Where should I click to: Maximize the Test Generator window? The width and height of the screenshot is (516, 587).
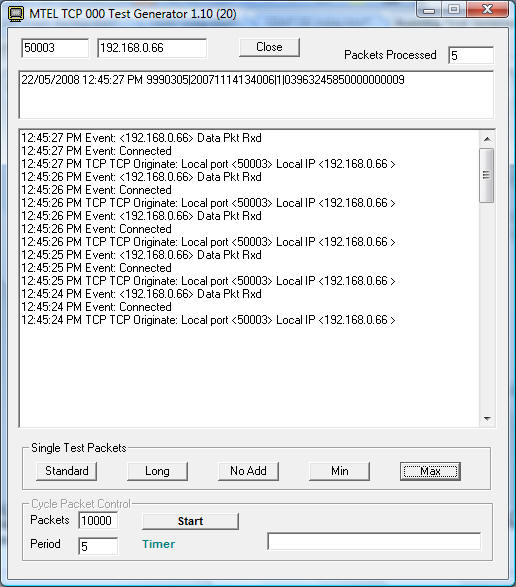(454, 10)
